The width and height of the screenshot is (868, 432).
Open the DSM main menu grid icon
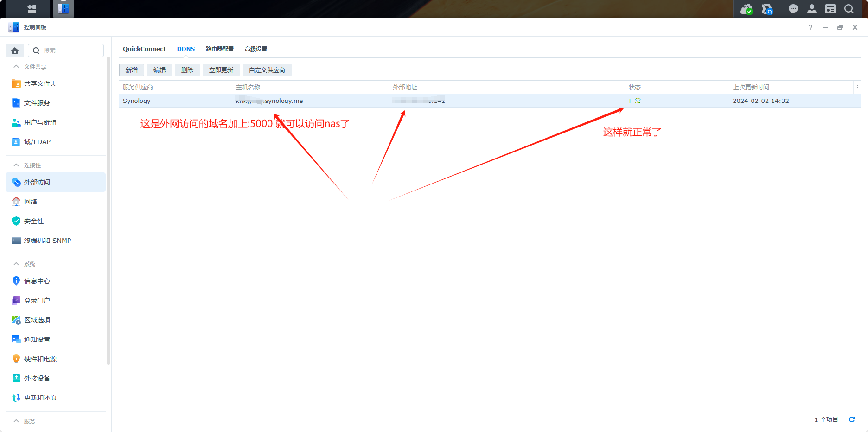32,9
